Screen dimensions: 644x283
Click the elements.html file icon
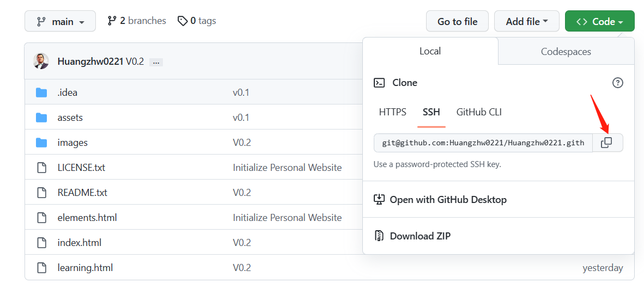[x=41, y=217]
